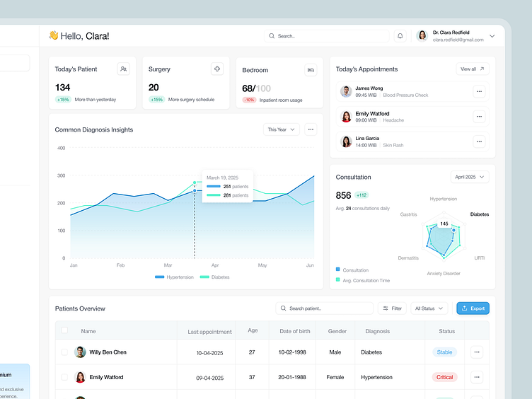
Task: Open the All Status filter dropdown
Action: coord(429,308)
